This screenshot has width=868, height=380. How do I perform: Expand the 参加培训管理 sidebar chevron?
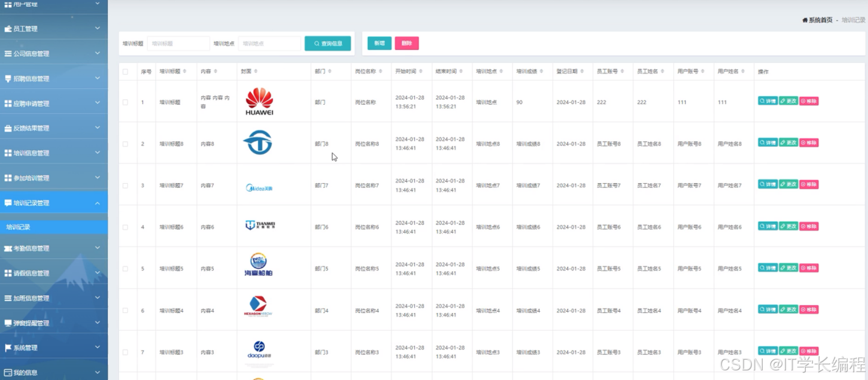click(x=98, y=178)
